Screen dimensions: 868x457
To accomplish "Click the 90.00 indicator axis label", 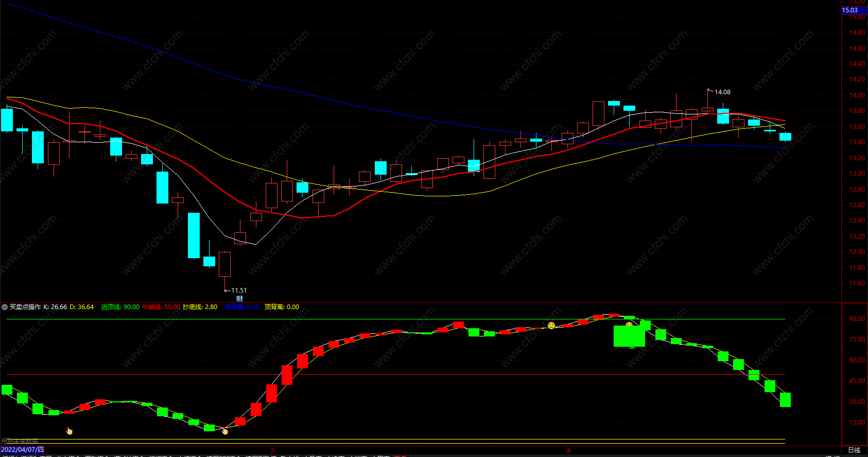I will click(857, 319).
